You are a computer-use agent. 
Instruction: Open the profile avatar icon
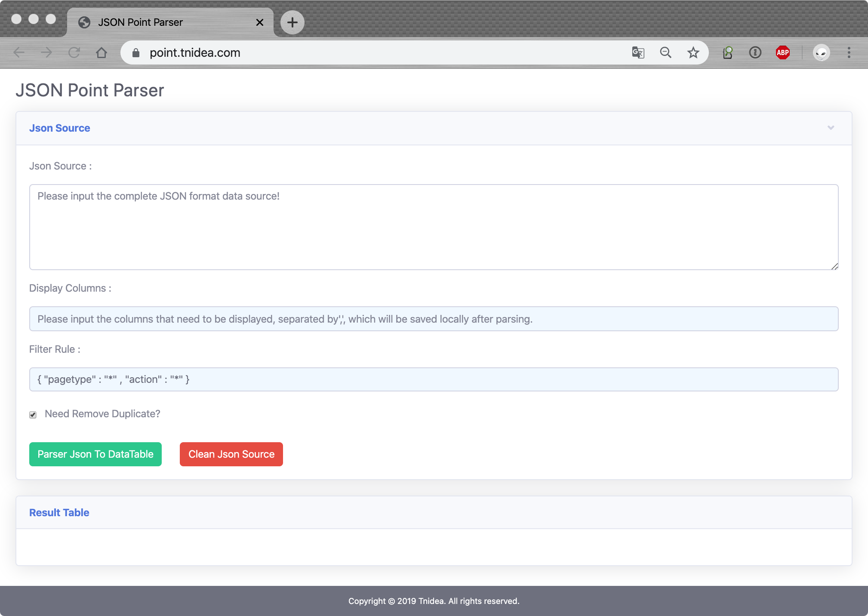(x=821, y=52)
